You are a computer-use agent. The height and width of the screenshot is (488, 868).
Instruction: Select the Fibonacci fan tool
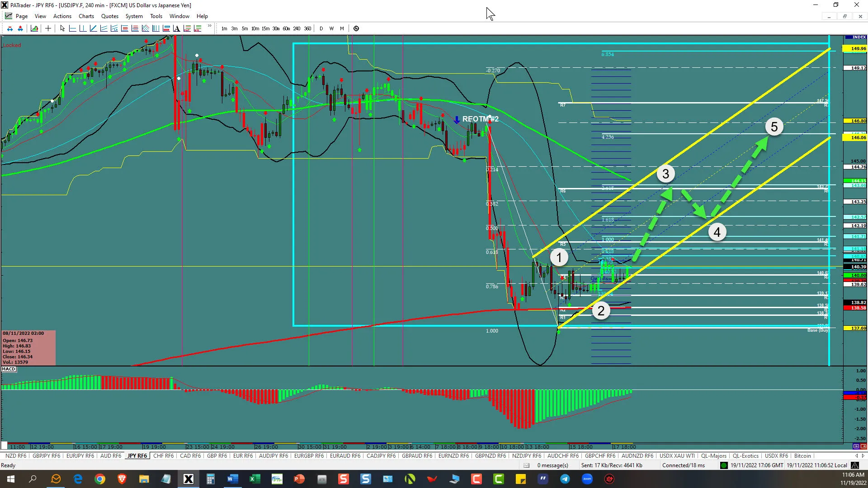145,28
